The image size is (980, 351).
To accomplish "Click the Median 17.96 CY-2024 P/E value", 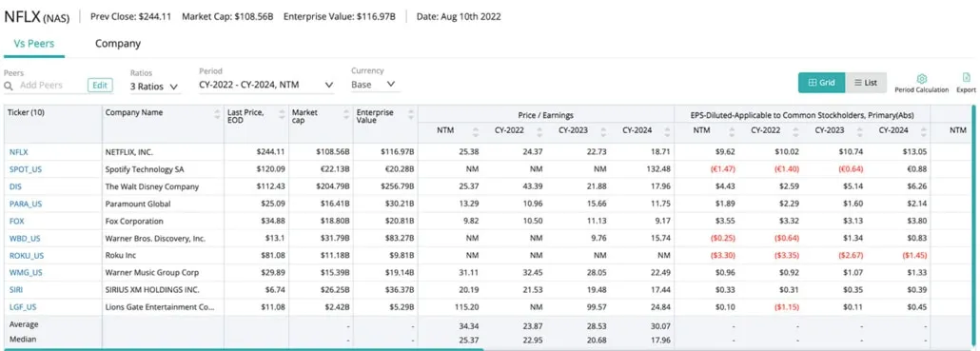I will (x=660, y=341).
